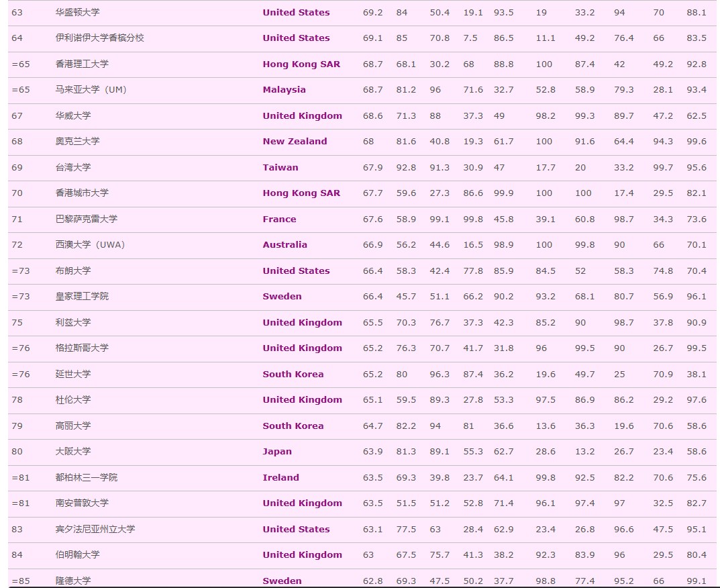The image size is (720, 588).
Task: Select 马来亚大学（UM）entry
Action: (91, 89)
